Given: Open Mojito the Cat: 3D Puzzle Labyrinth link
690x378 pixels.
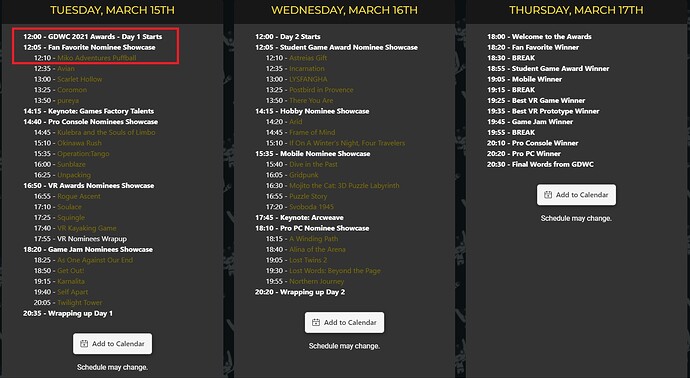Looking at the screenshot, I should 344,186.
